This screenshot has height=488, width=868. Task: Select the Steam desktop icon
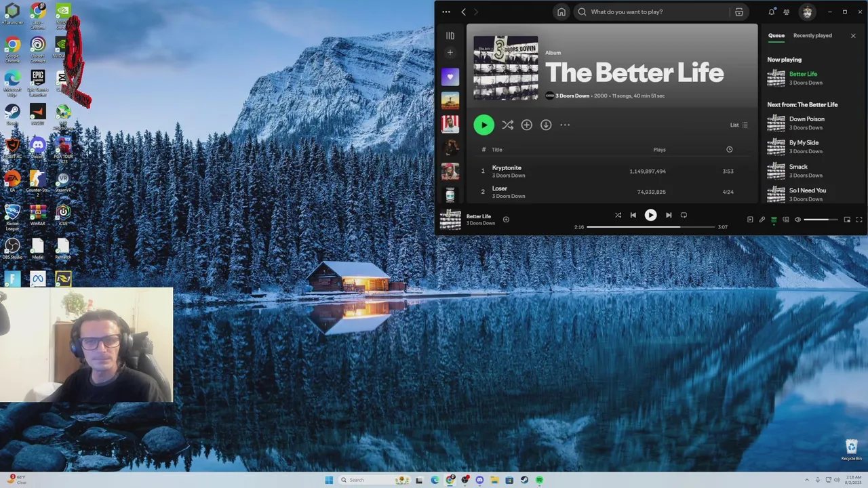point(12,114)
